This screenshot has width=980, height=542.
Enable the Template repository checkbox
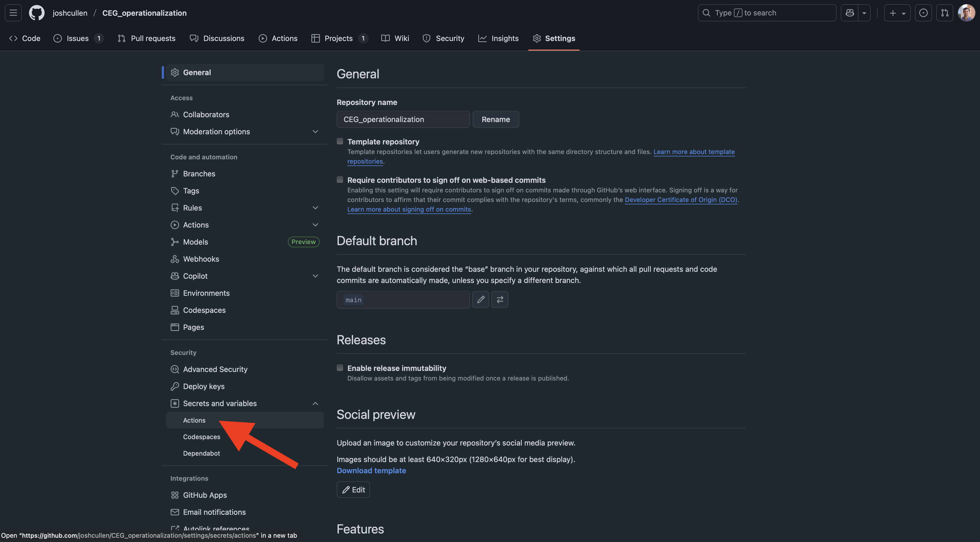340,141
